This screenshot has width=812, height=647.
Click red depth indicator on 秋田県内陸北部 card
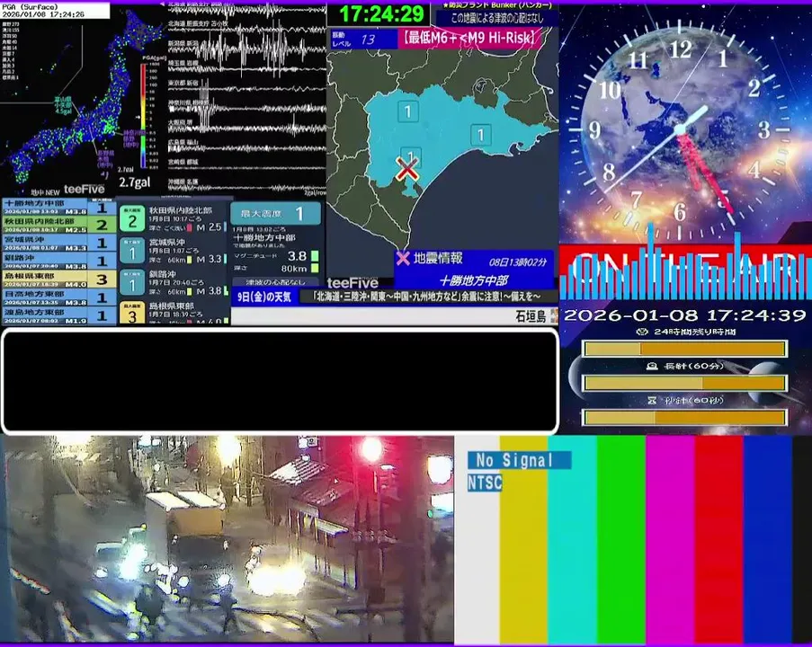pyautogui.click(x=189, y=227)
